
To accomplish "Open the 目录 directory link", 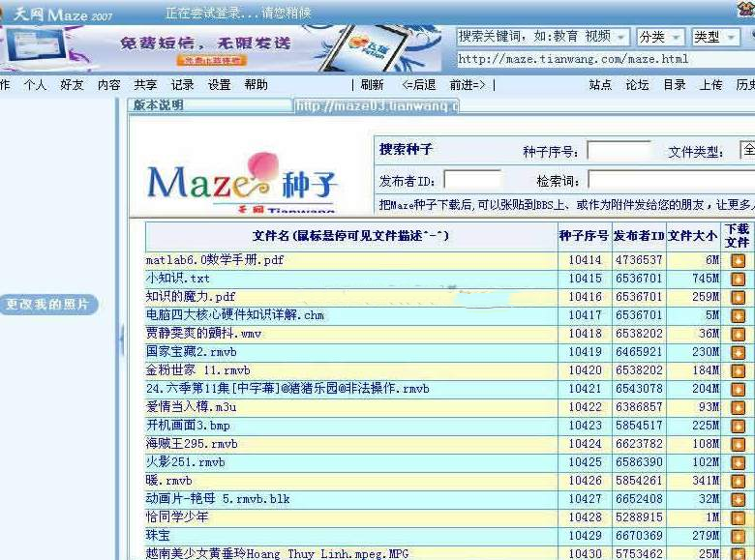I will (675, 85).
